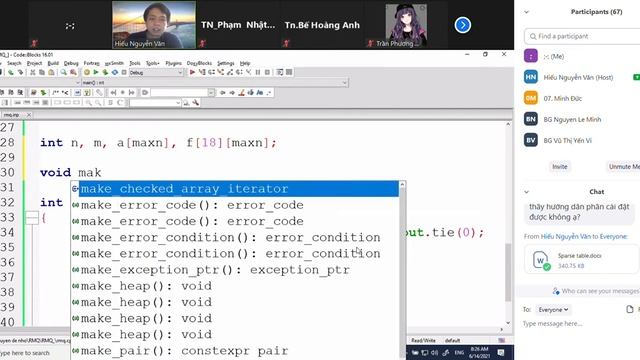640x360 pixels.
Task: Click the autocomplete list scrollbar up arrow
Action: [x=402, y=185]
